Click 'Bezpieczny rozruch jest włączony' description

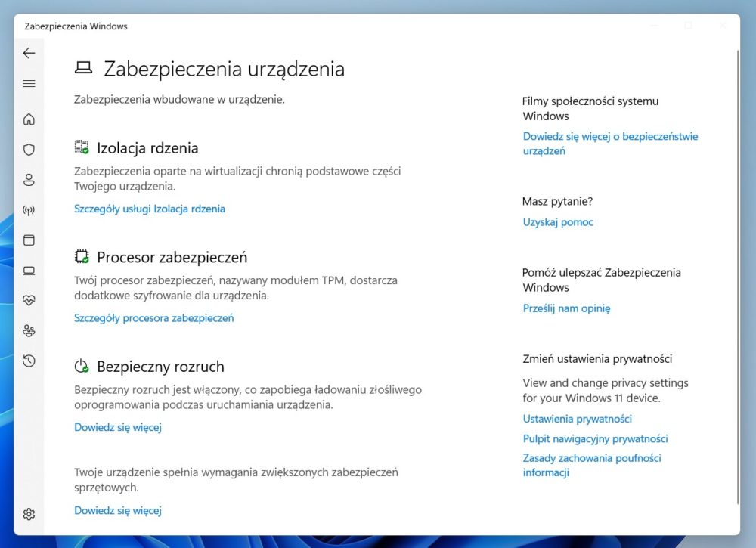[248, 397]
